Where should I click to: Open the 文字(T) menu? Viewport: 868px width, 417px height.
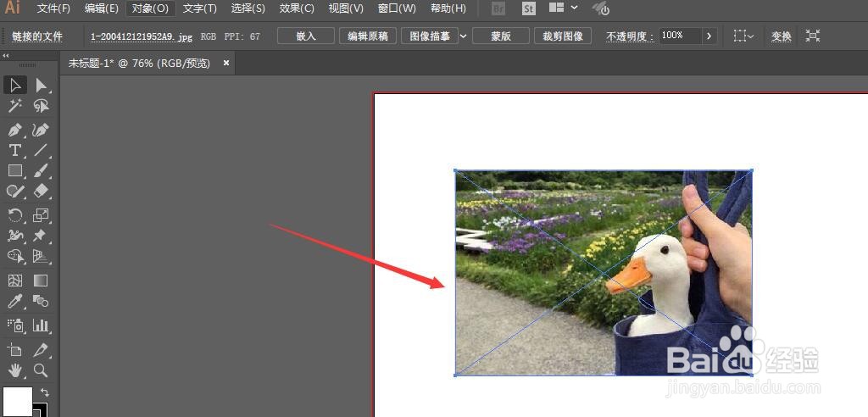200,8
